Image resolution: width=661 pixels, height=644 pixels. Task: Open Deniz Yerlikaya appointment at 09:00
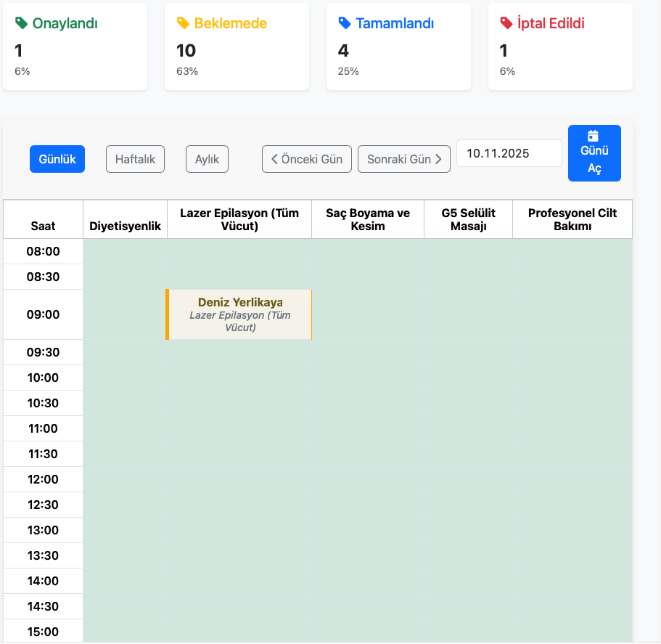tap(239, 314)
